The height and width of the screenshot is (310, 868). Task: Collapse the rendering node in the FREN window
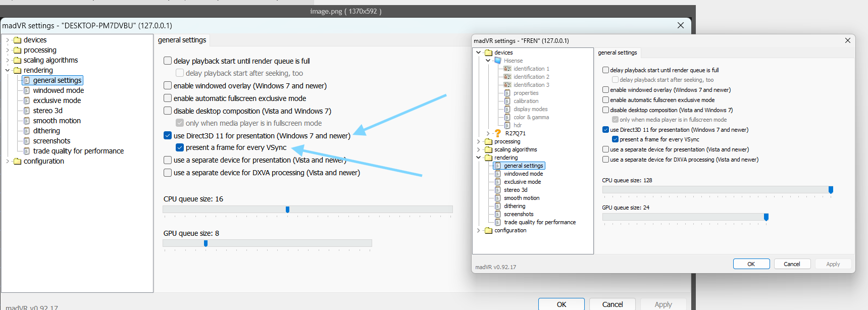[479, 158]
